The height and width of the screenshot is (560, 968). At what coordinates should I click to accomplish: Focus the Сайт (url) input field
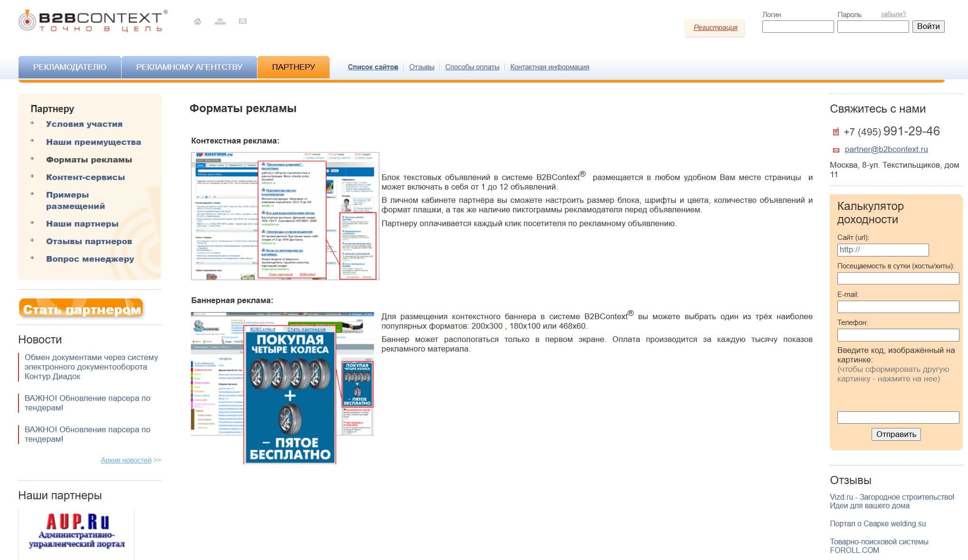click(x=883, y=250)
